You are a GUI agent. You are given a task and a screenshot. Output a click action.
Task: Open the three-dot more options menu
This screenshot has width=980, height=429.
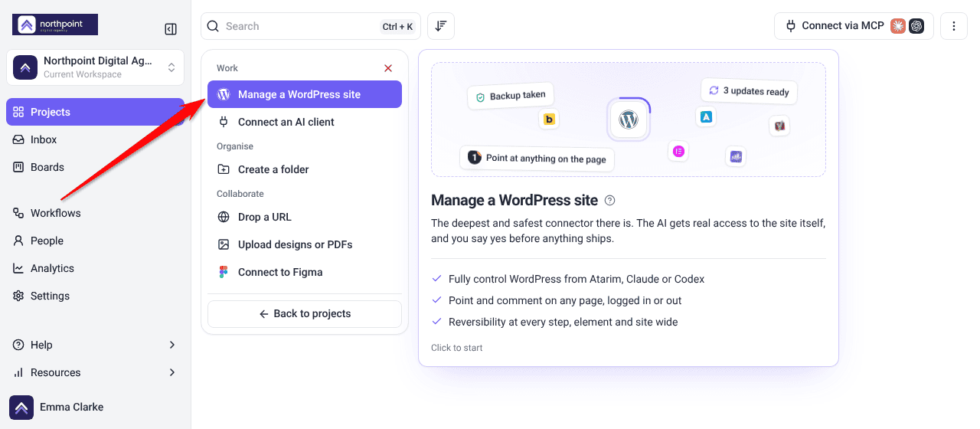(x=954, y=26)
